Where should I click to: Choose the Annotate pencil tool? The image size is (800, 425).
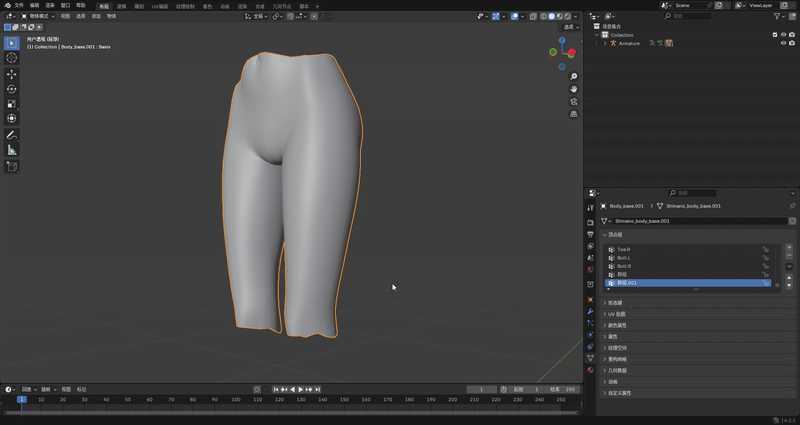click(12, 134)
